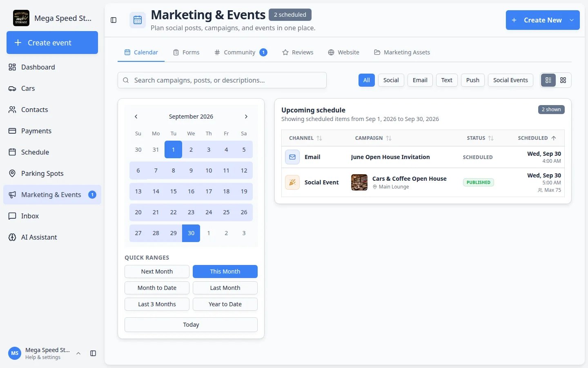Select the Next Month quick range
Viewport: 588px width, 368px height.
point(157,272)
